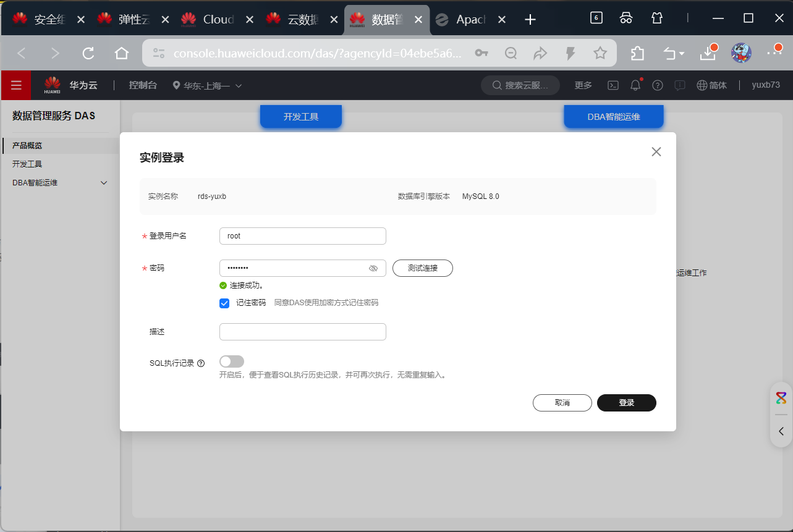Bookmark this page with the star
The height and width of the screenshot is (532, 793).
pos(600,53)
